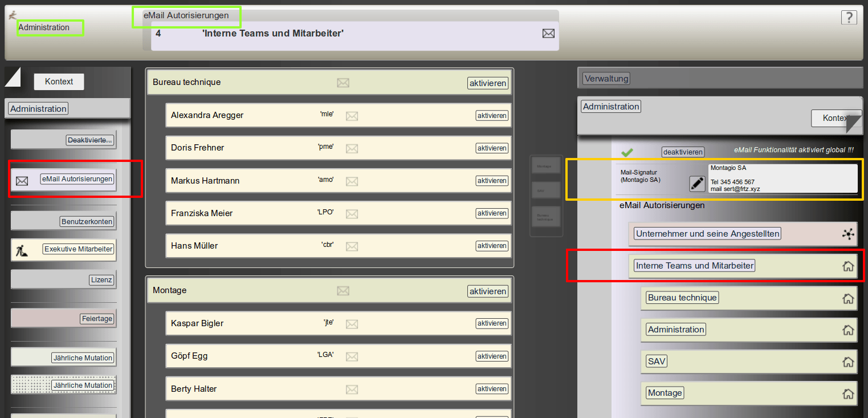Activate email for Doris Frehner

coord(492,148)
